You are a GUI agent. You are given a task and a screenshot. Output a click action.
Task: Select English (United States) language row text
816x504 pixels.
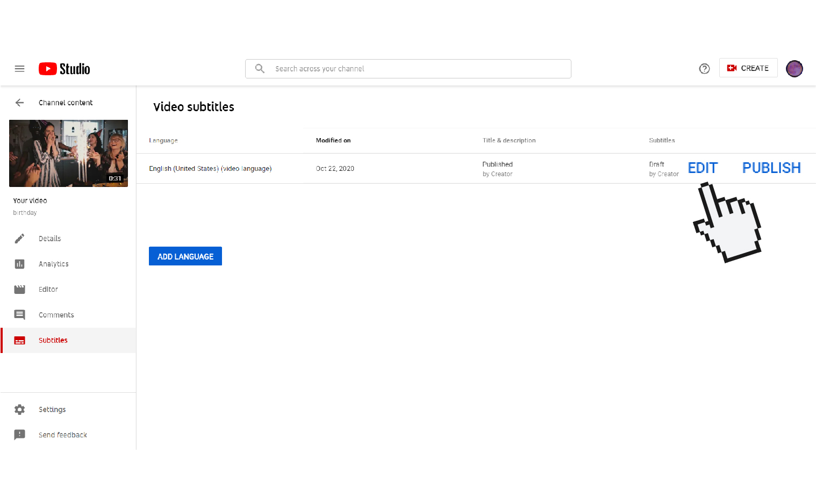coord(210,169)
